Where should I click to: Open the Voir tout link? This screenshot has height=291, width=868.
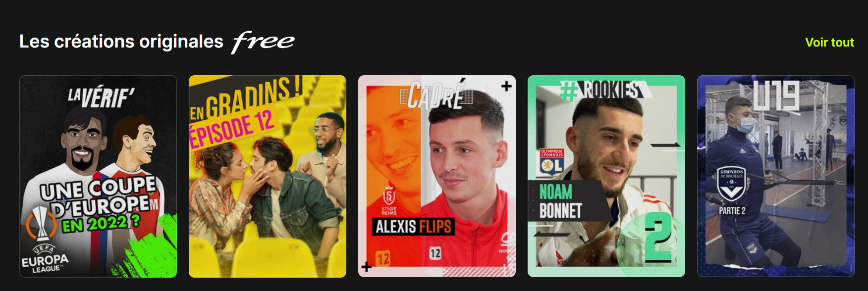point(829,42)
